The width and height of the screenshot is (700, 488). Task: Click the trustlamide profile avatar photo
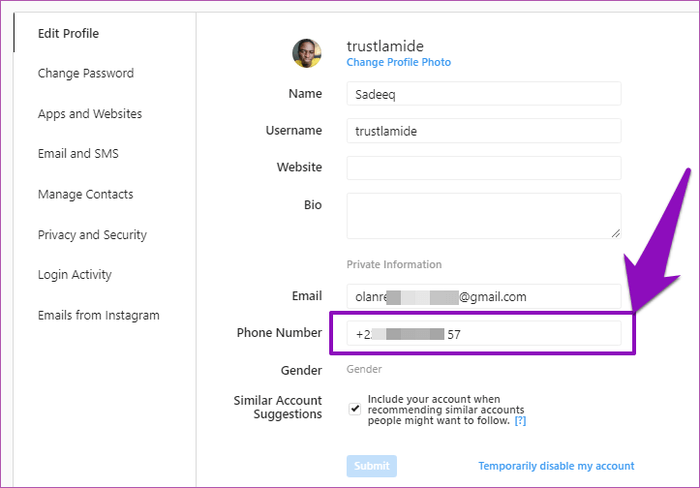[307, 54]
